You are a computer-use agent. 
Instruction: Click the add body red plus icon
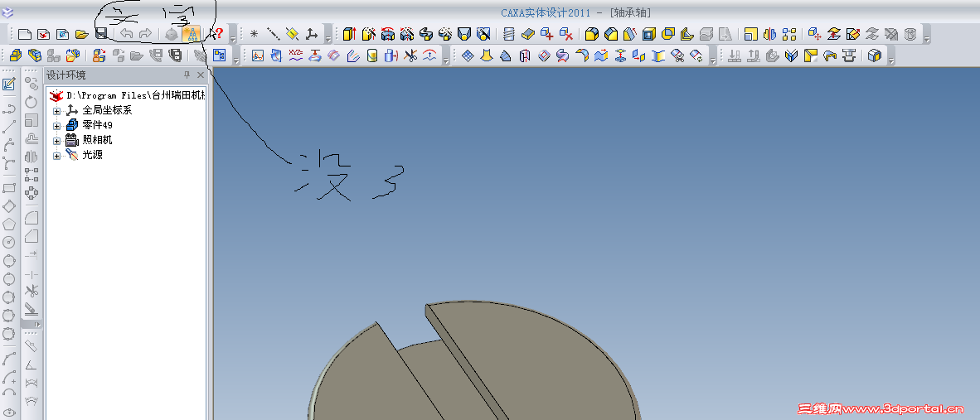(547, 34)
